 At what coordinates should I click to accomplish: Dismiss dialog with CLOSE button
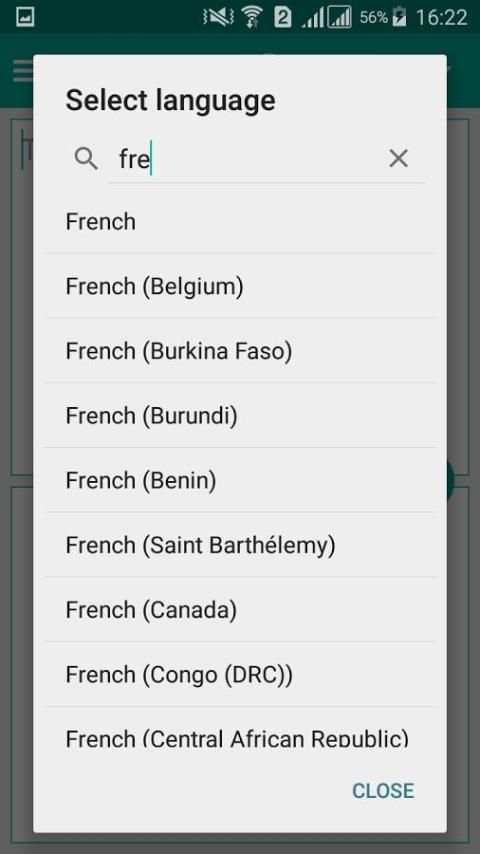tap(383, 791)
